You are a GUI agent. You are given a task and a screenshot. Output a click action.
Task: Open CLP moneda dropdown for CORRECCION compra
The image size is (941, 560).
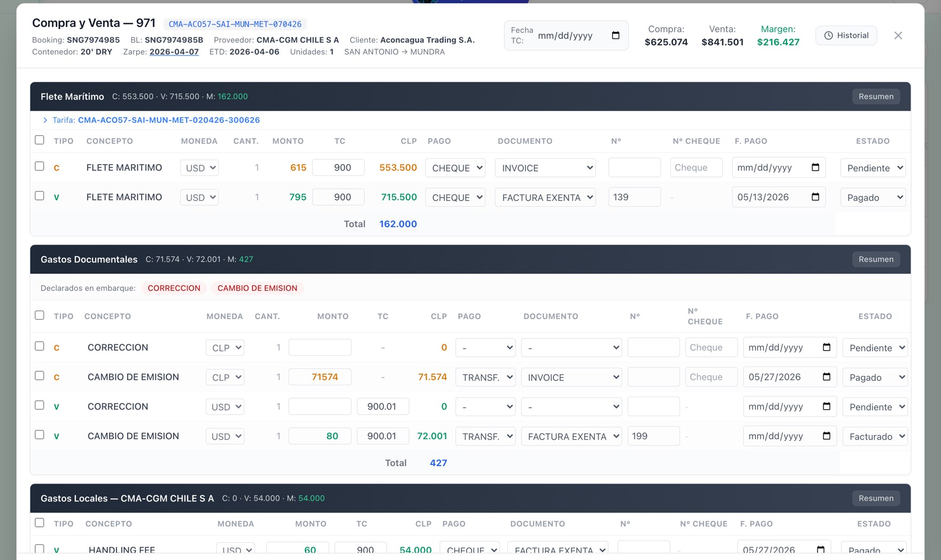225,348
